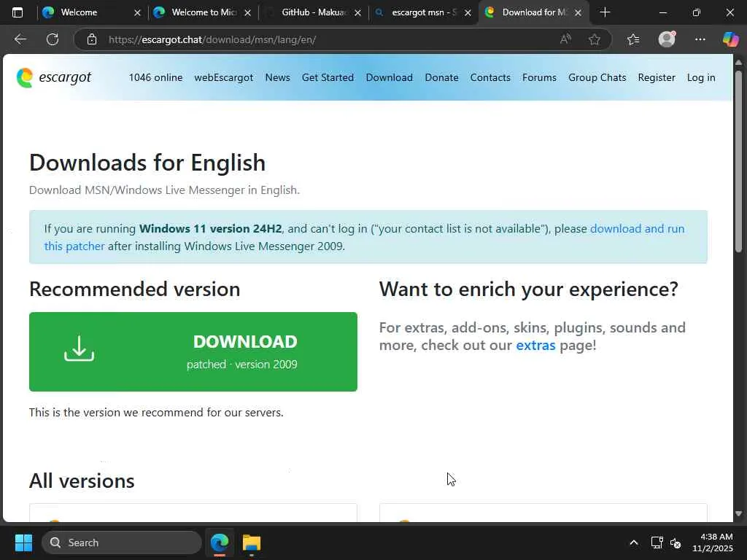Switch to the GitHub - Makua tab
The image size is (747, 560).
tap(314, 12)
